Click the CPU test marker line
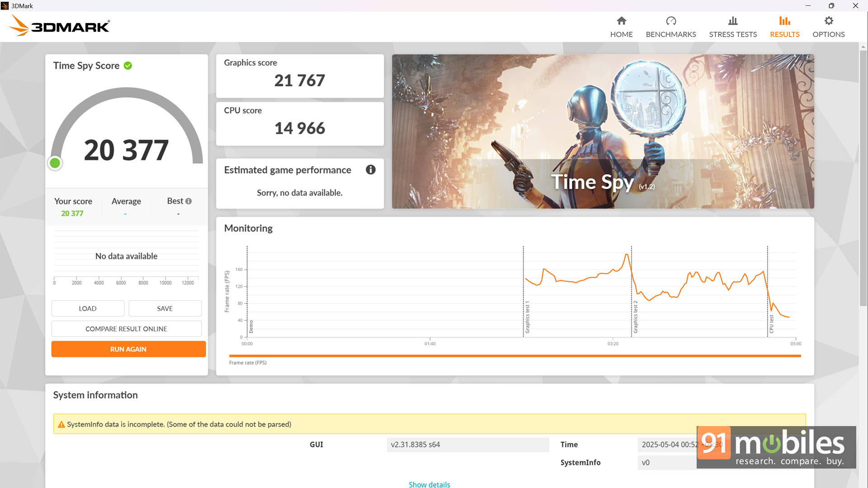This screenshot has height=488, width=868. (x=767, y=291)
